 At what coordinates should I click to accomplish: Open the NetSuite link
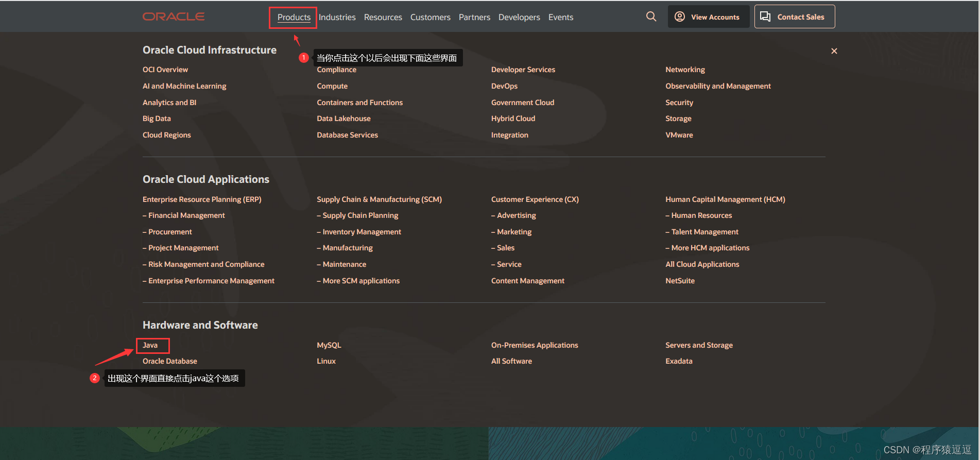[680, 281]
